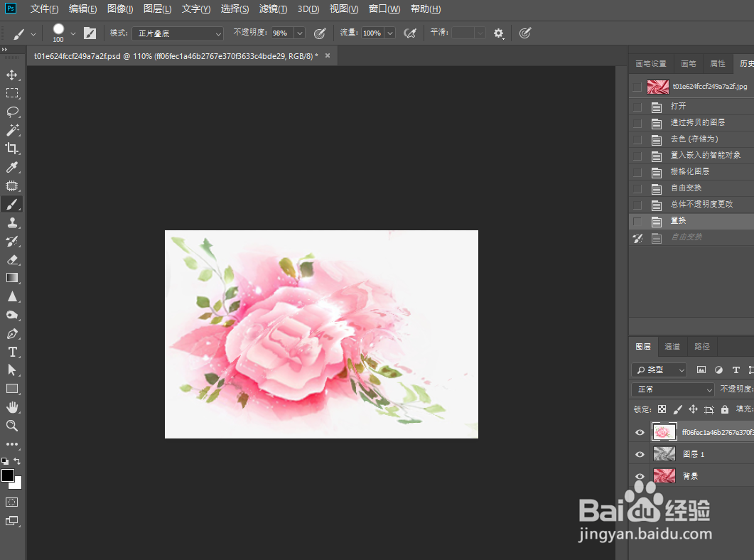Select the Sponge/Dodge tool
754x560 pixels.
(12, 316)
